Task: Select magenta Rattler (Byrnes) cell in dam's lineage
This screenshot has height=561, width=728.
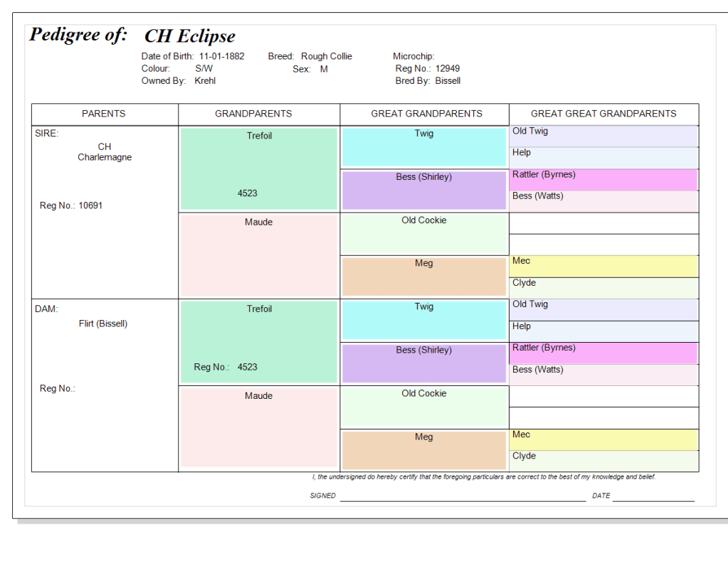Action: click(603, 353)
